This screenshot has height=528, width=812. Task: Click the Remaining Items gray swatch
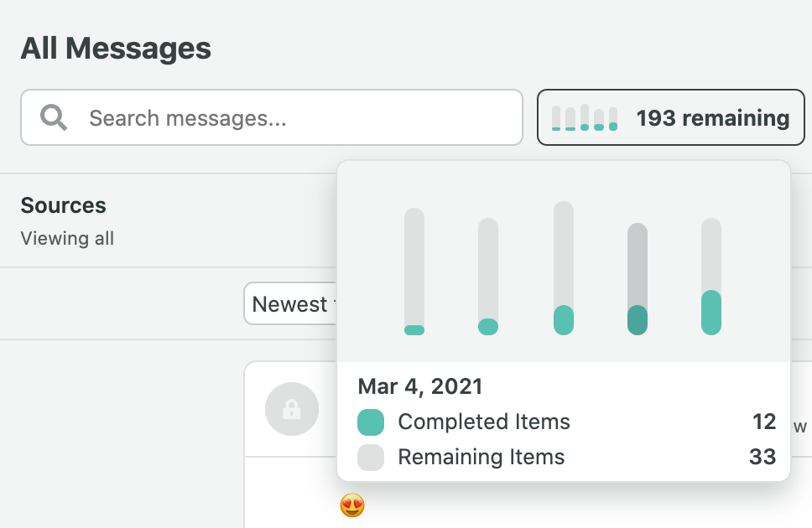371,457
